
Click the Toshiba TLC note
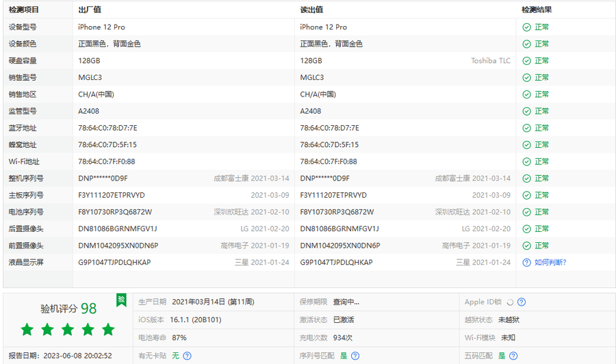coord(491,60)
